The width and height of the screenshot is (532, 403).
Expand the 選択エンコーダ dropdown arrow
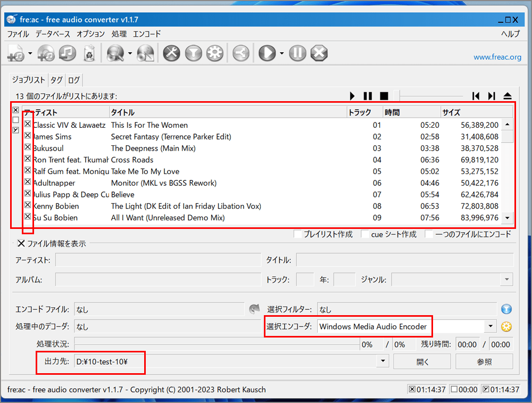pyautogui.click(x=490, y=326)
